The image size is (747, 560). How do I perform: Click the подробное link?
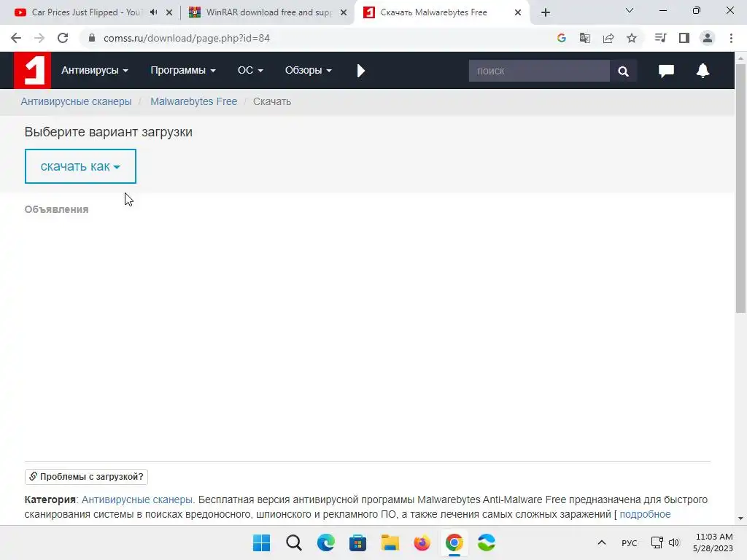645,514
